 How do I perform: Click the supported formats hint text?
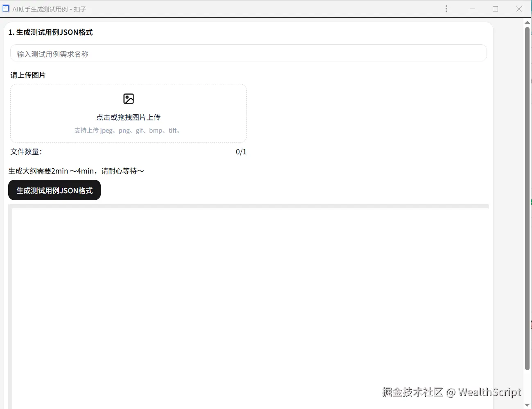pos(127,131)
